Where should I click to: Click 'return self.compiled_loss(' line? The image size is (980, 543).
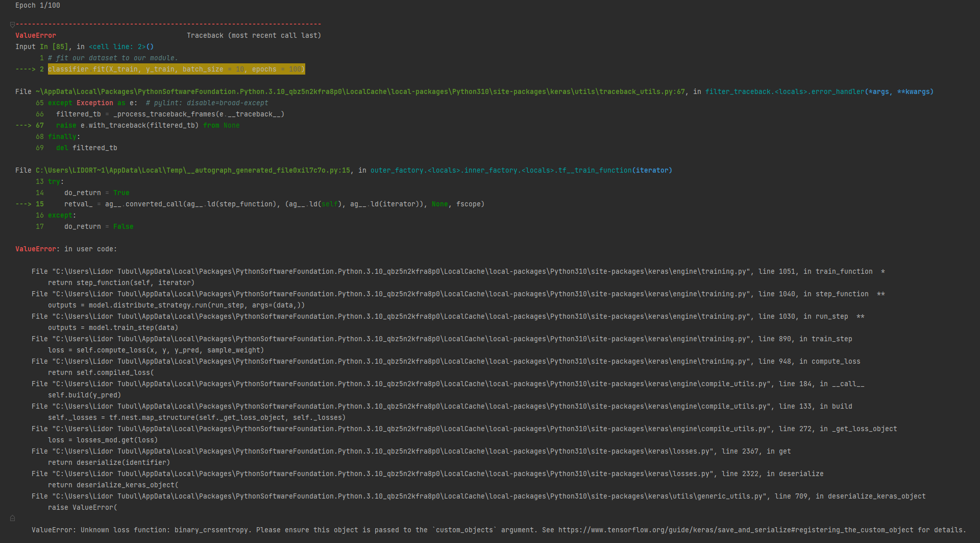coord(101,372)
